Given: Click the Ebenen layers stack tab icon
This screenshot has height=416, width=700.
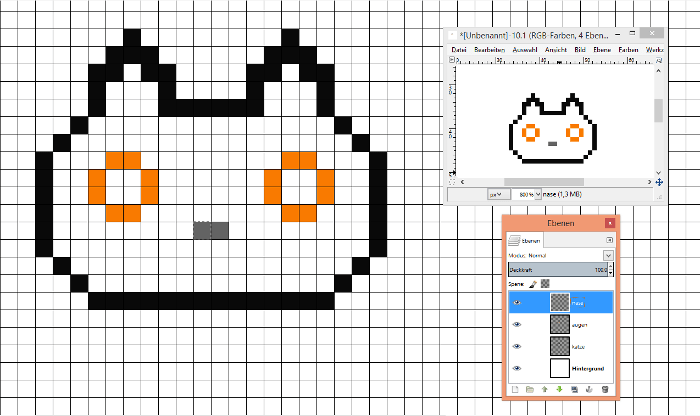Looking at the screenshot, I should click(x=515, y=240).
